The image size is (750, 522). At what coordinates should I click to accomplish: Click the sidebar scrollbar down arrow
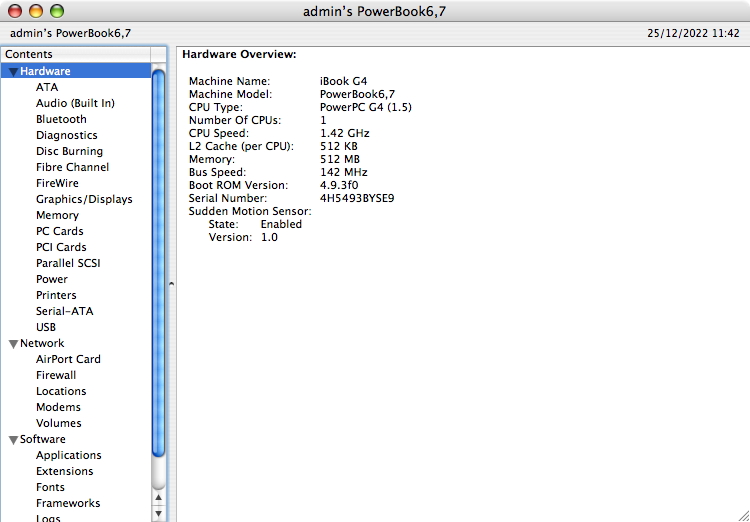pyautogui.click(x=158, y=514)
